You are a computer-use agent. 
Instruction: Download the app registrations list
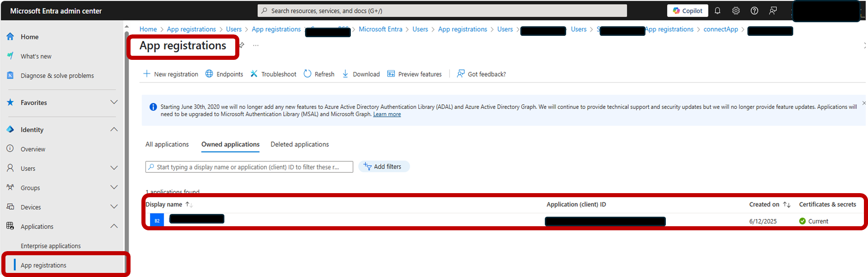pyautogui.click(x=361, y=74)
